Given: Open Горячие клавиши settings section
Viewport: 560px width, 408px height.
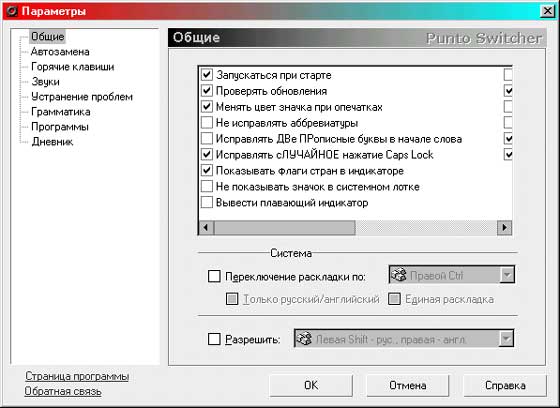Looking at the screenshot, I should pos(72,67).
